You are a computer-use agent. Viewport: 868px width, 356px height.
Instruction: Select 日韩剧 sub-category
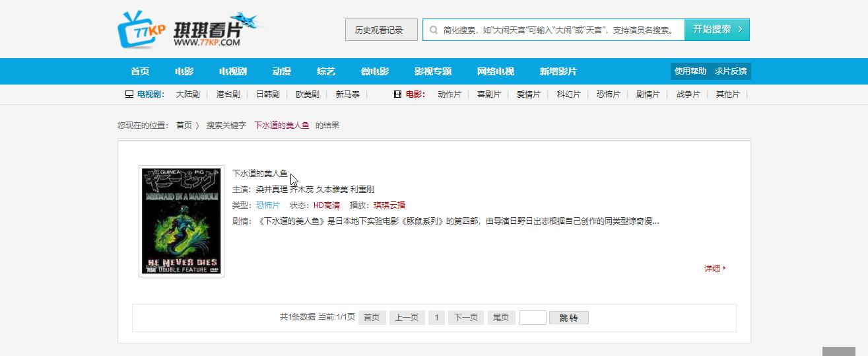tap(268, 94)
